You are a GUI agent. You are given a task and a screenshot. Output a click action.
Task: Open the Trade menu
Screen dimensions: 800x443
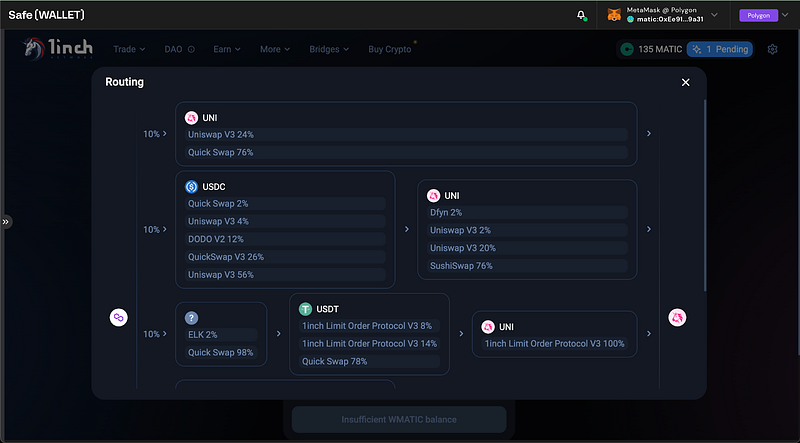129,49
